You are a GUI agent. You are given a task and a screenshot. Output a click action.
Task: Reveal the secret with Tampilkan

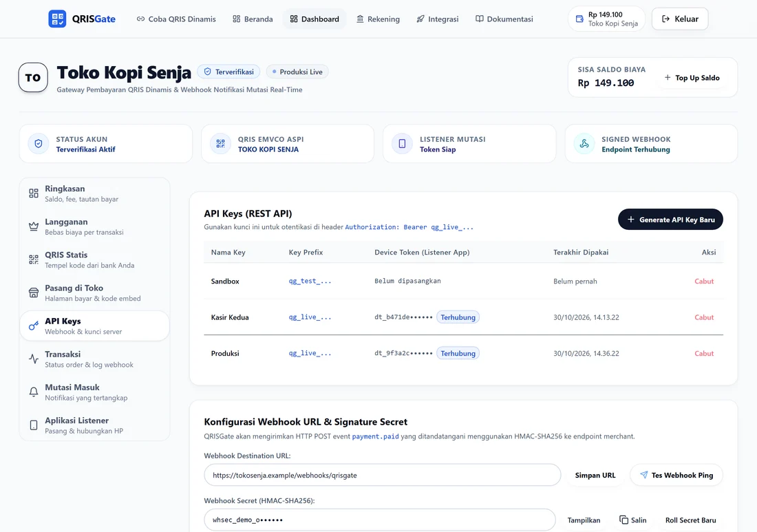click(584, 520)
